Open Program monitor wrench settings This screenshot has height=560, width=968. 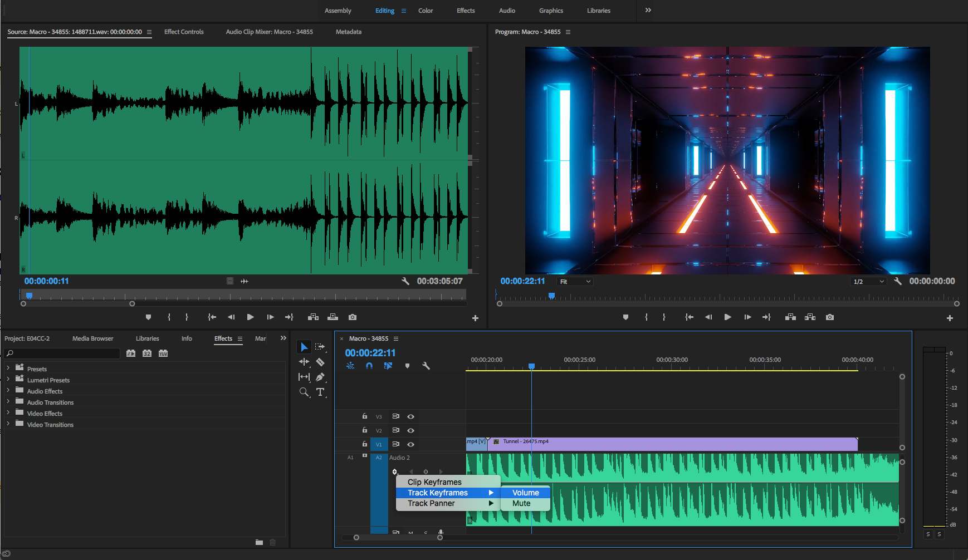click(x=898, y=282)
